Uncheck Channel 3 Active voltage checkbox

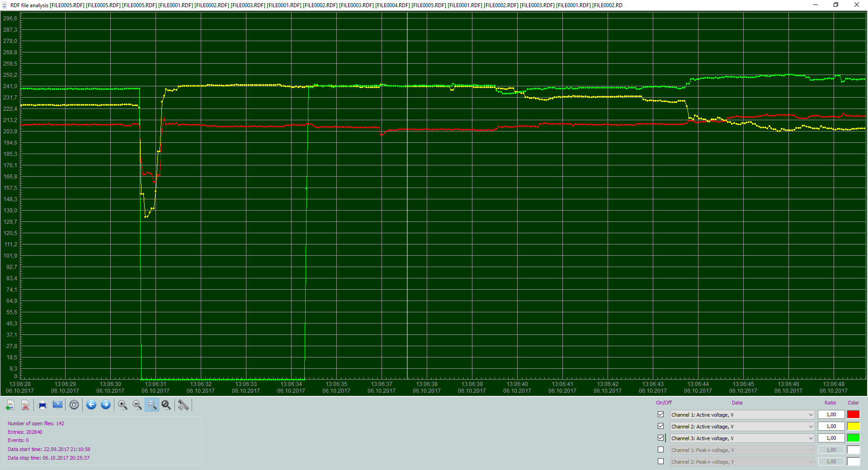coord(661,438)
